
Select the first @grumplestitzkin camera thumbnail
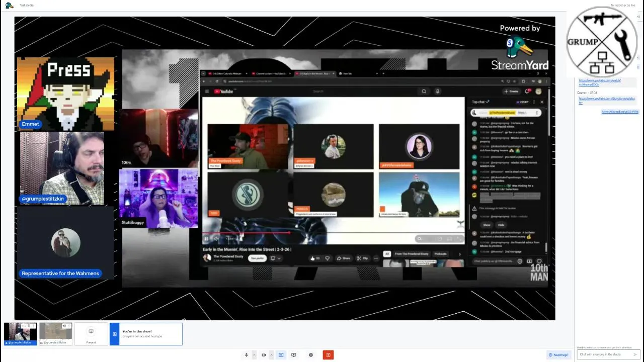tap(20, 333)
